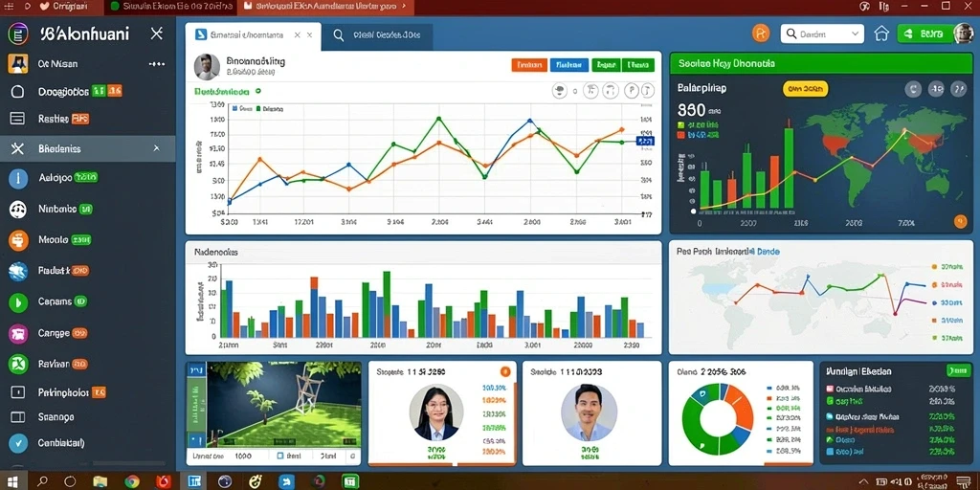Click the round purple logo icon in sidebar header
The width and height of the screenshot is (980, 490).
[18, 33]
